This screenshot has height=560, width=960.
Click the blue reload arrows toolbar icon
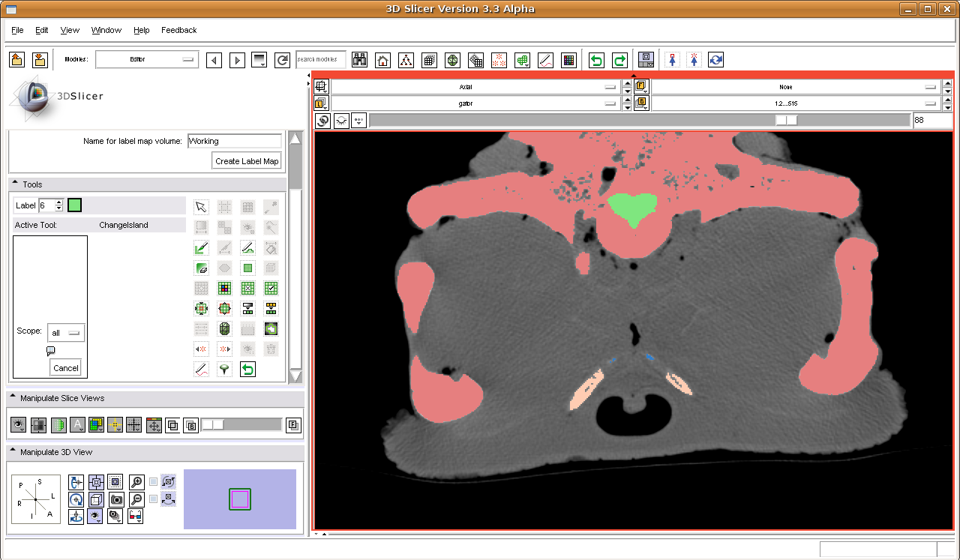click(x=715, y=60)
